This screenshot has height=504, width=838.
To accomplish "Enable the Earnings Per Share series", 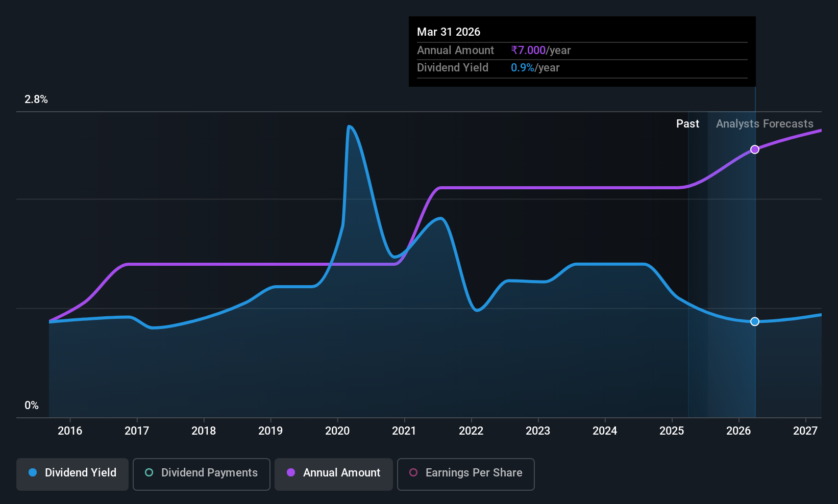I will pyautogui.click(x=466, y=474).
